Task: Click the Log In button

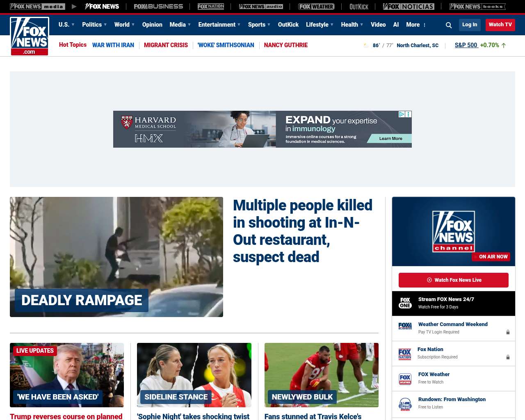Action: click(470, 25)
